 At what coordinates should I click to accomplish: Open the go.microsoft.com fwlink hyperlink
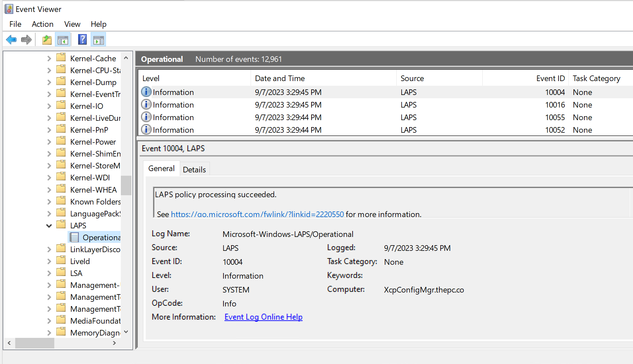pyautogui.click(x=257, y=214)
